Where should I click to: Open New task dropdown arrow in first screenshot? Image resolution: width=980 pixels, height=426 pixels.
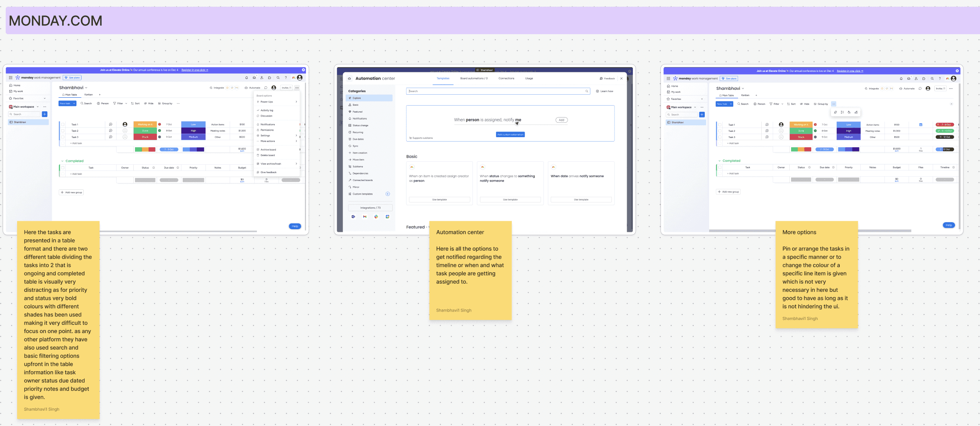click(74, 103)
